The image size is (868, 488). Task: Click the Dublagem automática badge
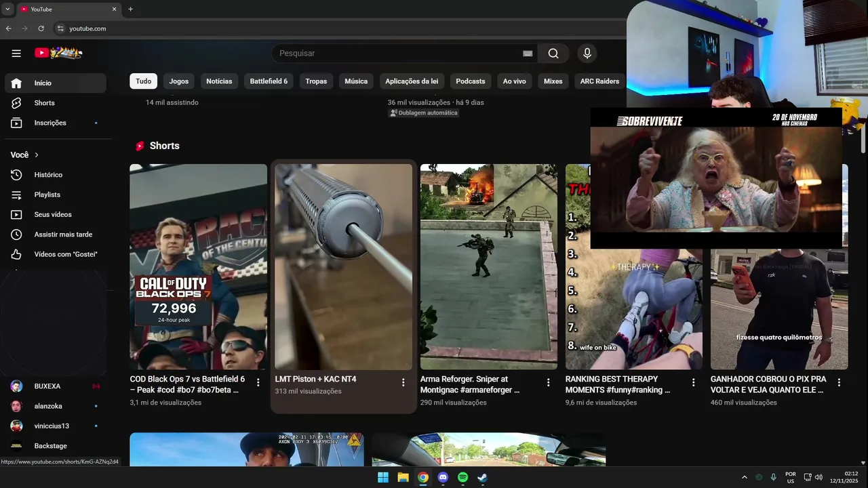(424, 113)
